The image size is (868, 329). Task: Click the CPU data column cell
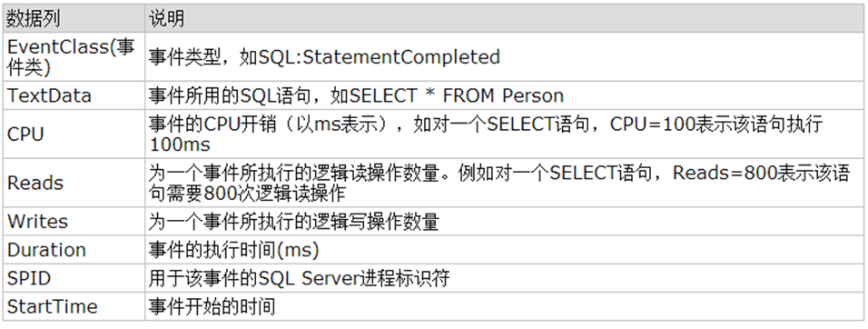click(74, 134)
